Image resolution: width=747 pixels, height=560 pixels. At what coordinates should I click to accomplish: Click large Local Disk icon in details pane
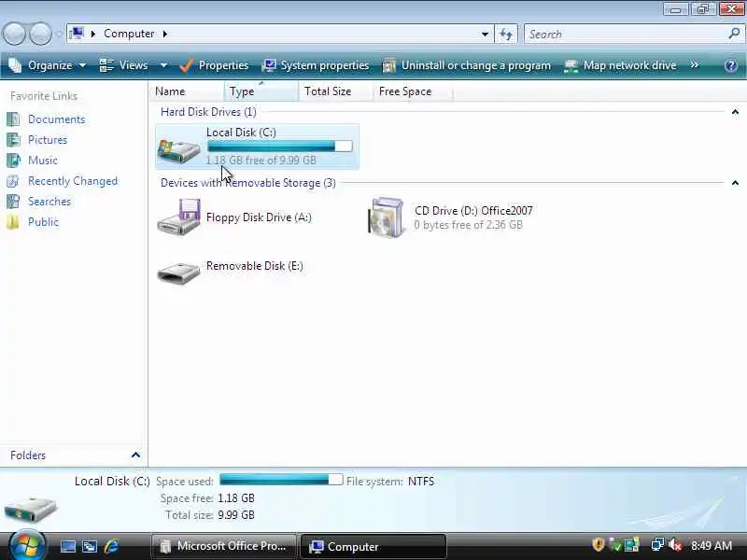point(30,508)
